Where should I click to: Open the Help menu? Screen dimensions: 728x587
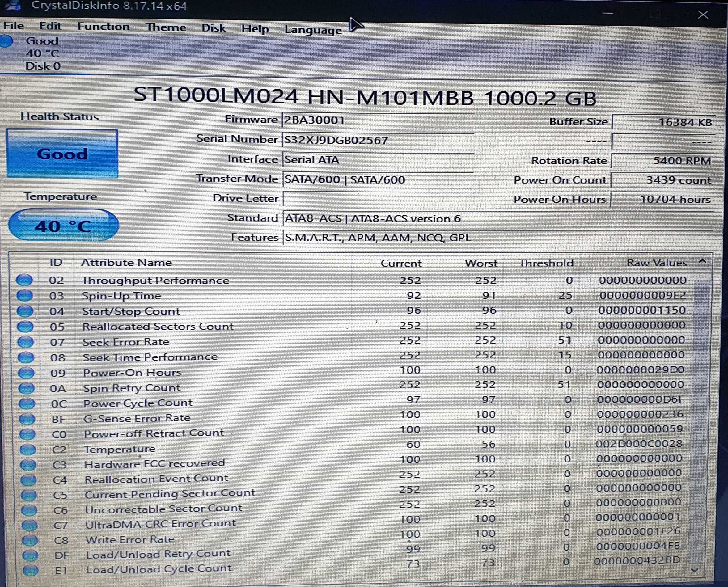tap(255, 29)
